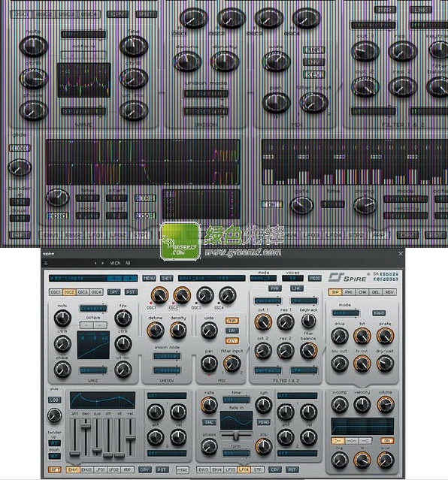This screenshot has width=448, height=480.
Task: Click the INIT button
Action: (x=166, y=278)
